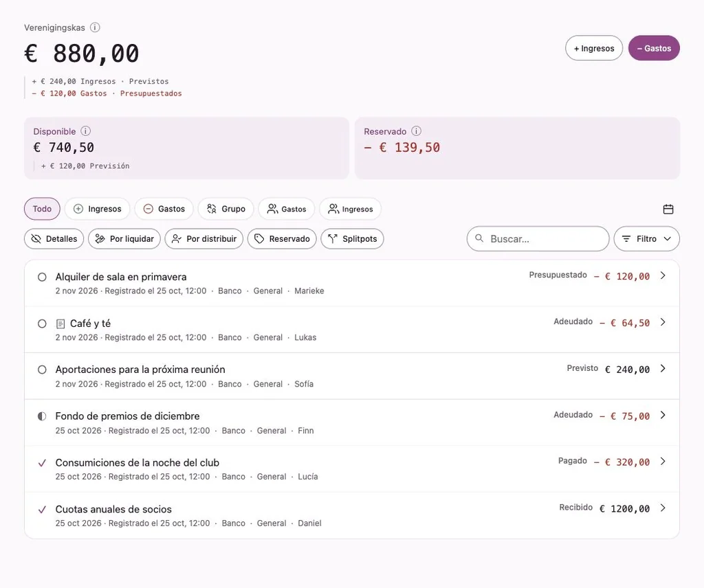Toggle the Detalles filter chip
This screenshot has height=588, width=704.
pyautogui.click(x=54, y=238)
